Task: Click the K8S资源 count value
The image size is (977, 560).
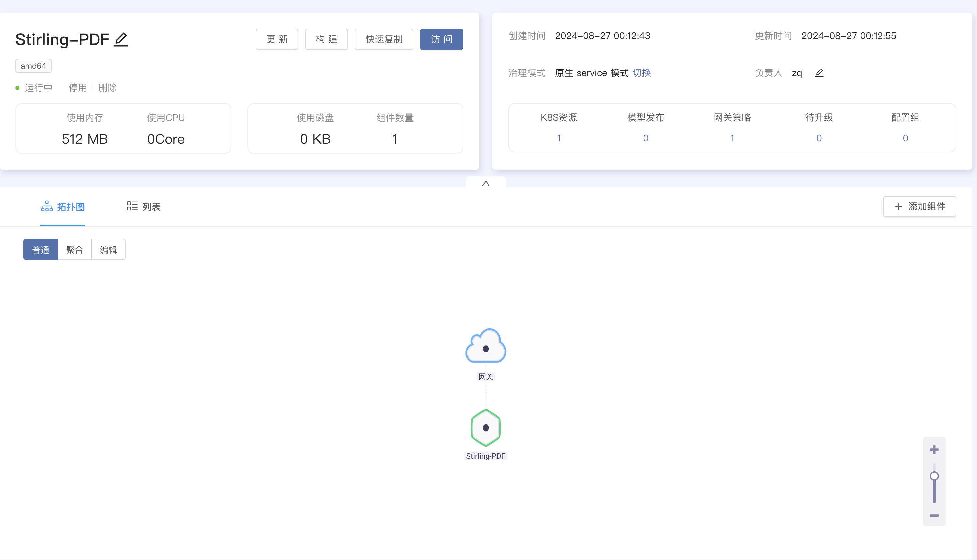Action: [559, 138]
